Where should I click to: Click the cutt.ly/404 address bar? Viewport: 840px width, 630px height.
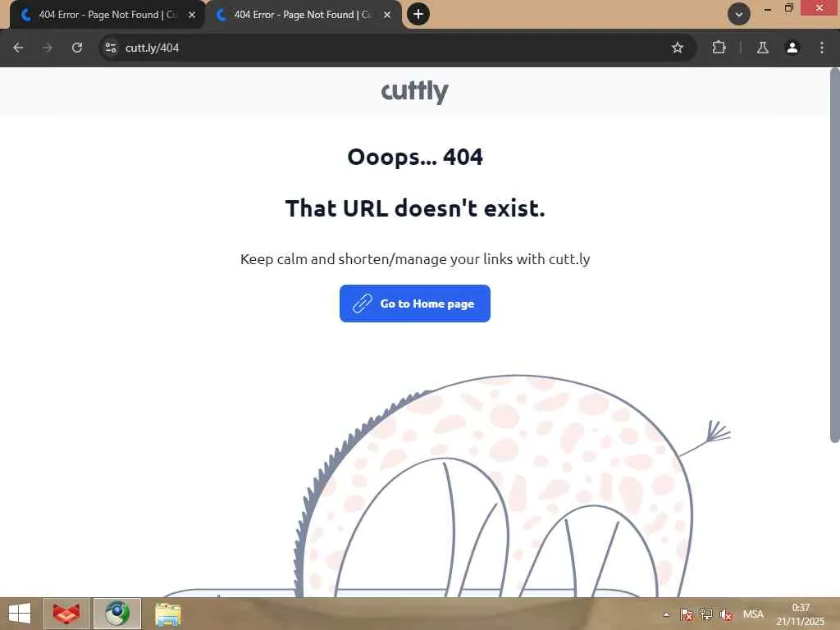coord(396,48)
